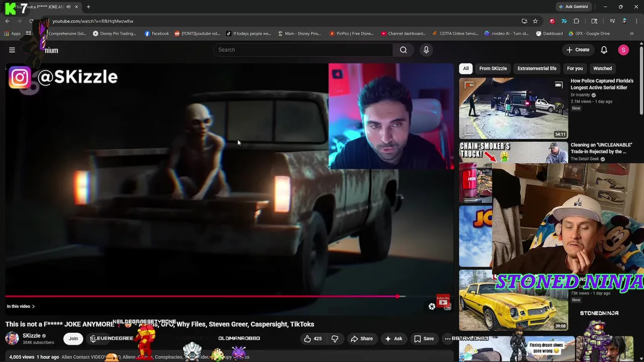Open the invideo AI bookmark
This screenshot has width=644, height=362.
click(507, 34)
